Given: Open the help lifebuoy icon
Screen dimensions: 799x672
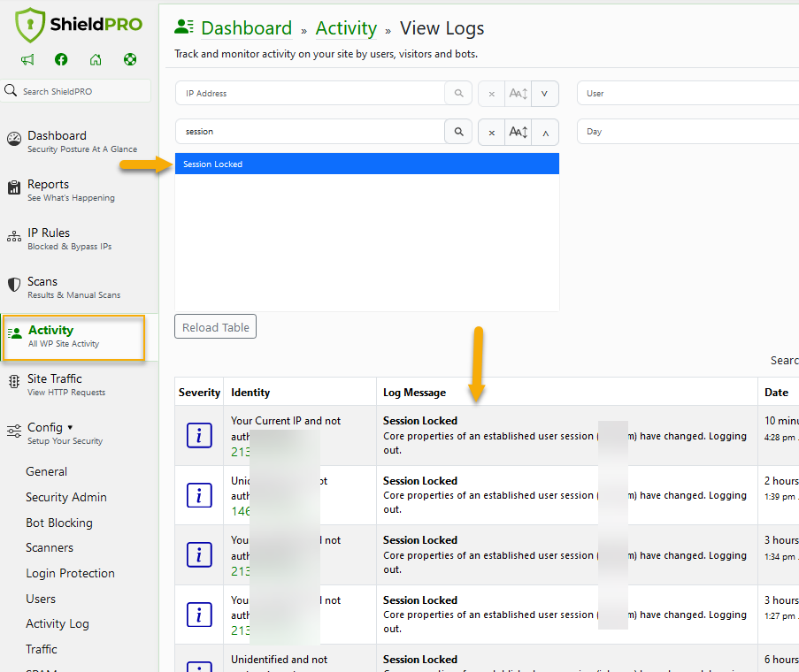Looking at the screenshot, I should click(x=129, y=59).
